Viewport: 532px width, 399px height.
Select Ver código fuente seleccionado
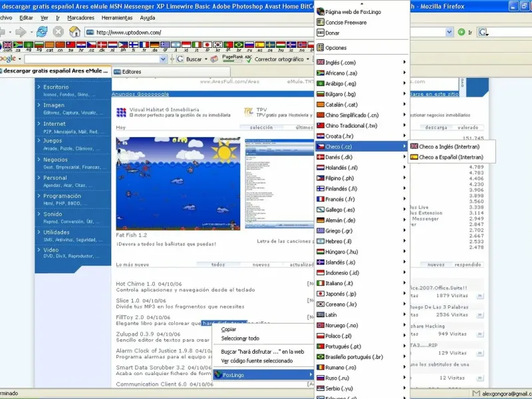point(257,360)
